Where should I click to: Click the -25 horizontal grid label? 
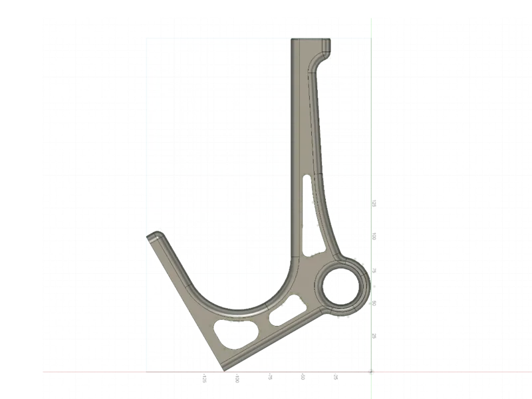[x=336, y=376]
